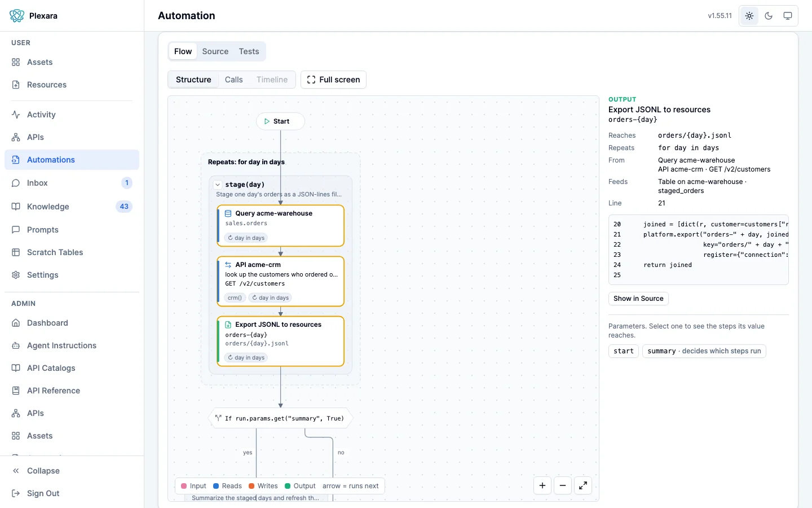Screen dimensions: 812x508
Task: Zoom in on the flow canvas
Action: [x=542, y=485]
